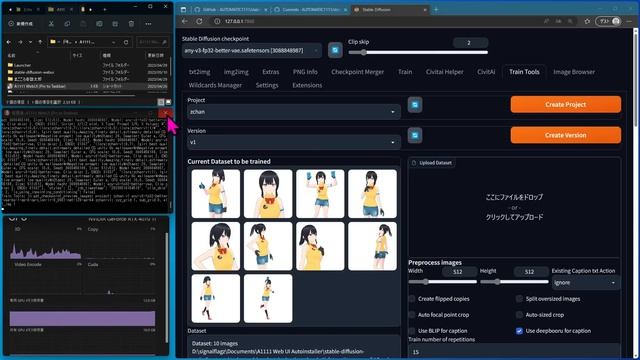Click the Create Version button

tap(566, 135)
